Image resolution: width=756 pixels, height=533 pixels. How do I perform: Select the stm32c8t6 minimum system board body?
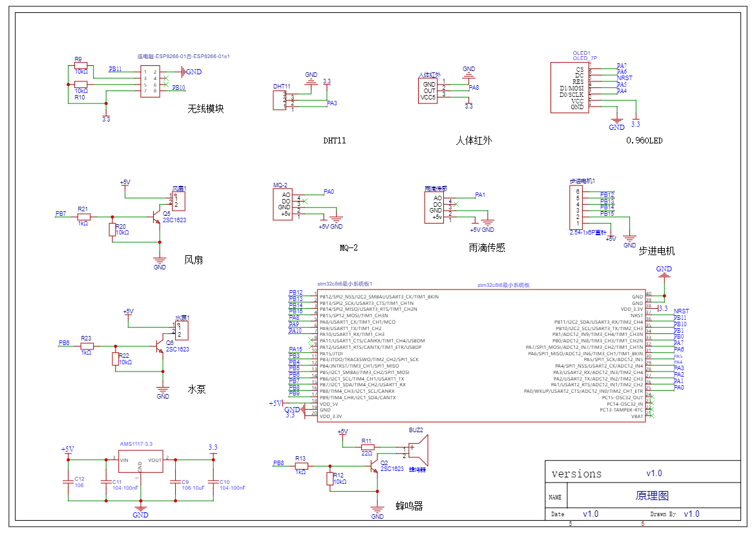click(x=481, y=355)
